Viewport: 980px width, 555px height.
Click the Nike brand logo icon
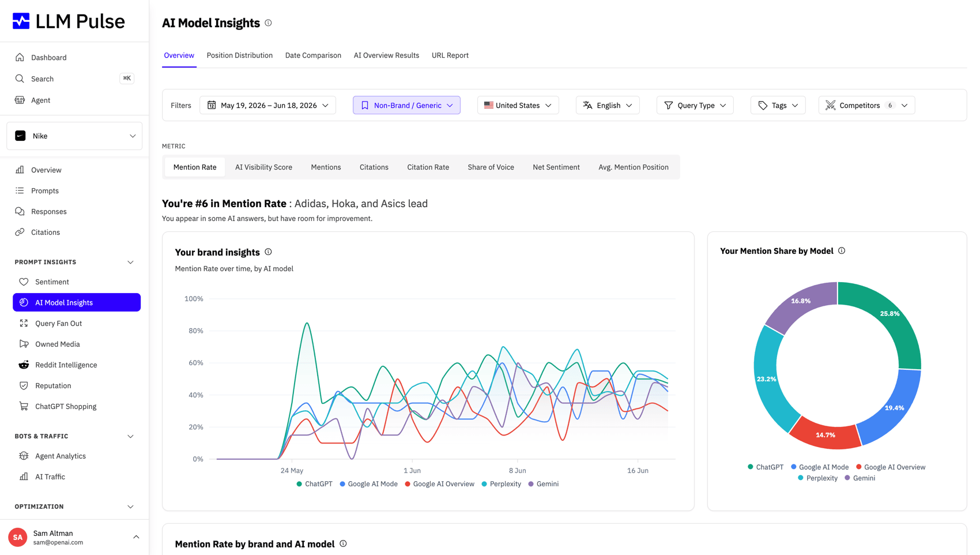click(x=20, y=136)
